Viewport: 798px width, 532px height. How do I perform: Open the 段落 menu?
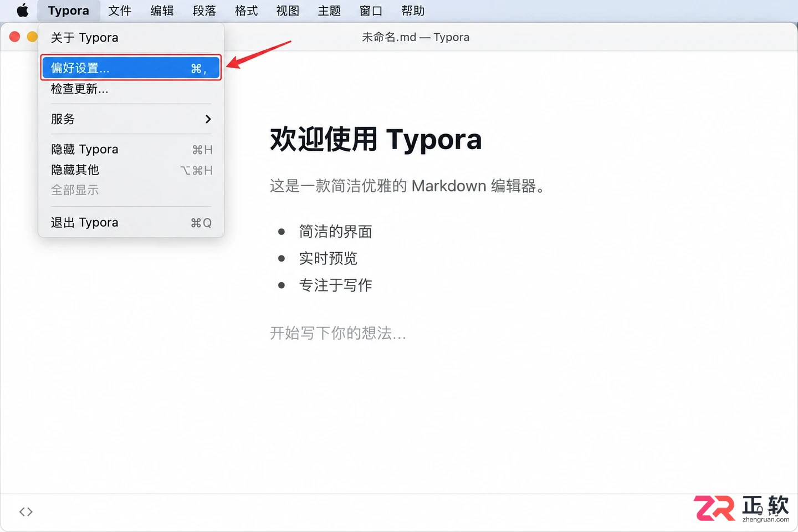click(x=204, y=11)
